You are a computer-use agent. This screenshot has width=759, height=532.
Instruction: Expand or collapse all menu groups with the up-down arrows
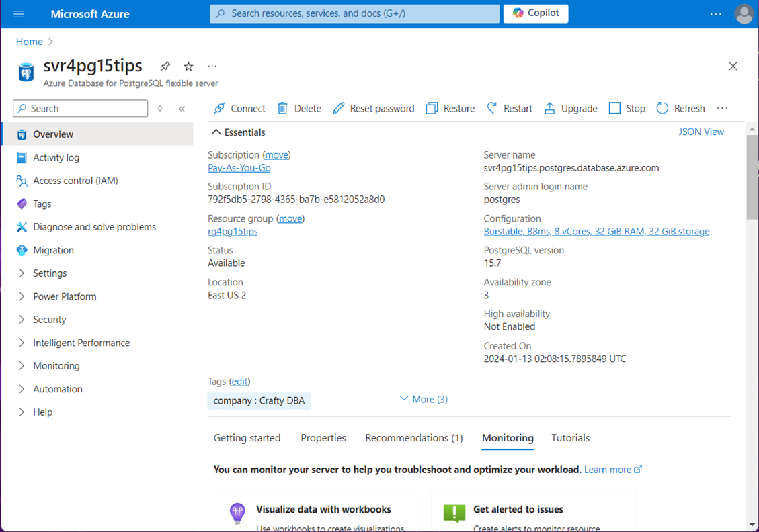click(x=160, y=109)
